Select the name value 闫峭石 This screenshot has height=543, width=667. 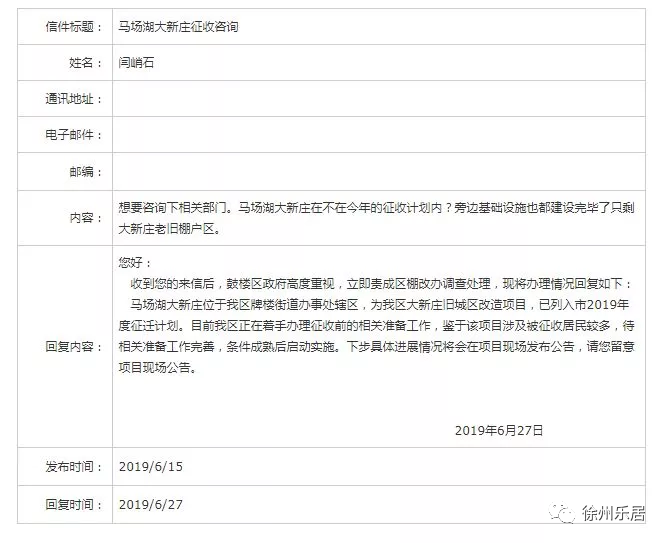(136, 63)
